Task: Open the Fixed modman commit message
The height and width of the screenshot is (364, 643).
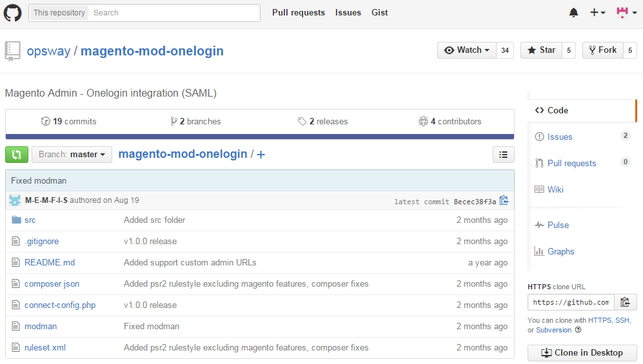Action: (x=39, y=180)
